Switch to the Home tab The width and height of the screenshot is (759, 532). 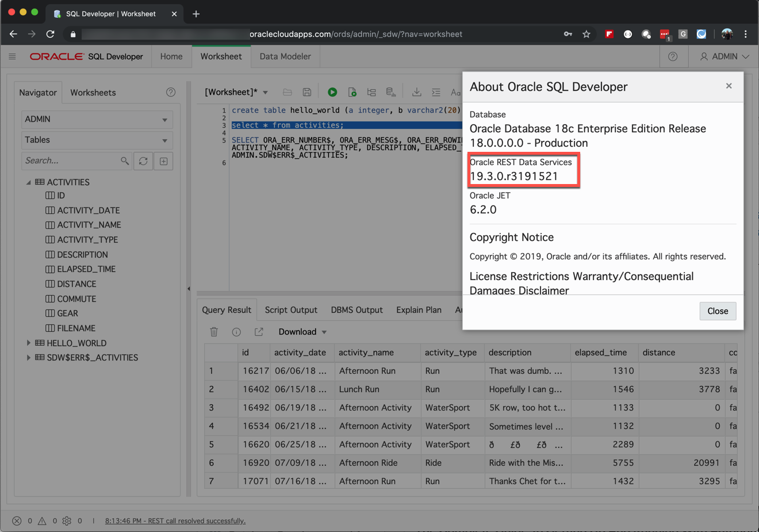tap(171, 56)
